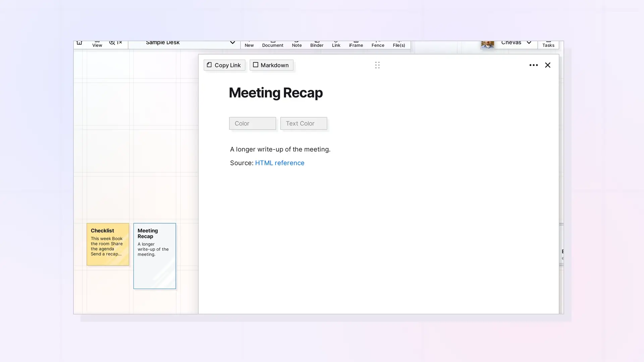Open the Tasks panel

click(548, 45)
